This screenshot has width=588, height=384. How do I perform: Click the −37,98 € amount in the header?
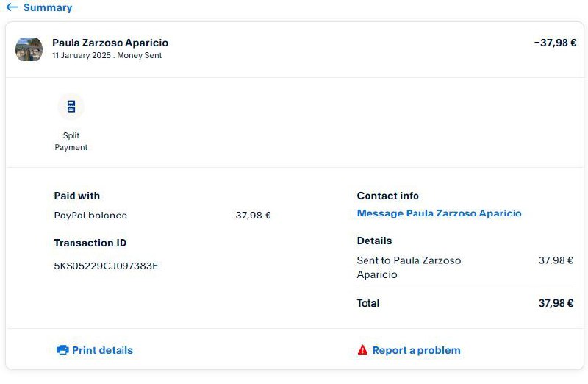pyautogui.click(x=555, y=43)
